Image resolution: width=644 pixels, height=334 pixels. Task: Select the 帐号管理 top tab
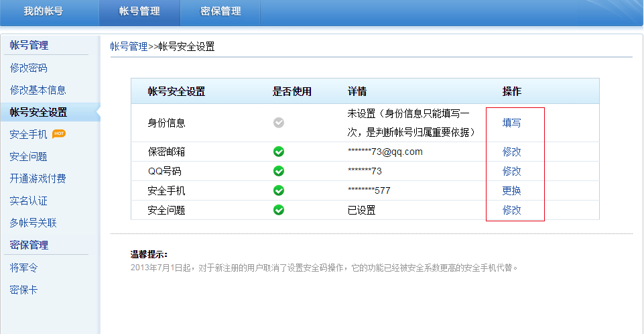pyautogui.click(x=139, y=11)
